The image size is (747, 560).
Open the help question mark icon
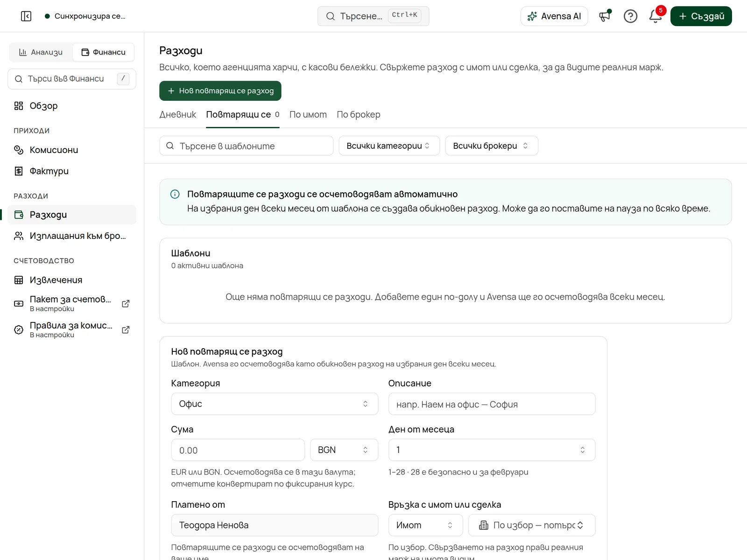630,16
